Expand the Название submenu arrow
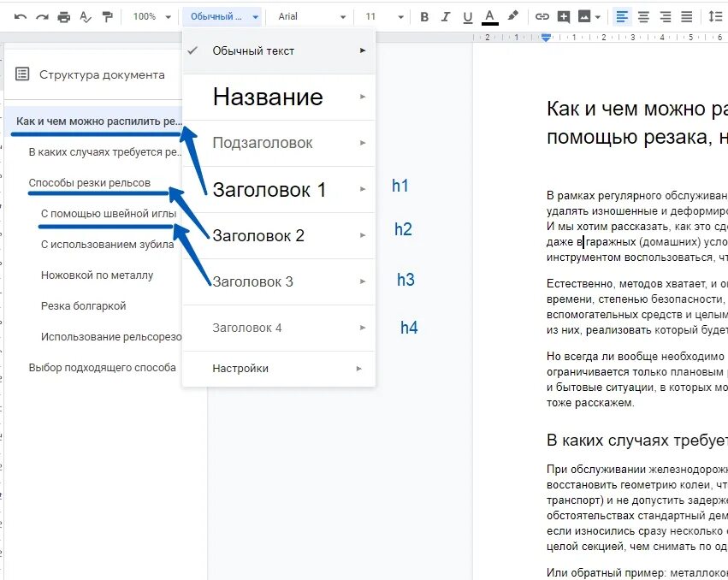Viewport: 728px width, 580px height. pyautogui.click(x=363, y=97)
